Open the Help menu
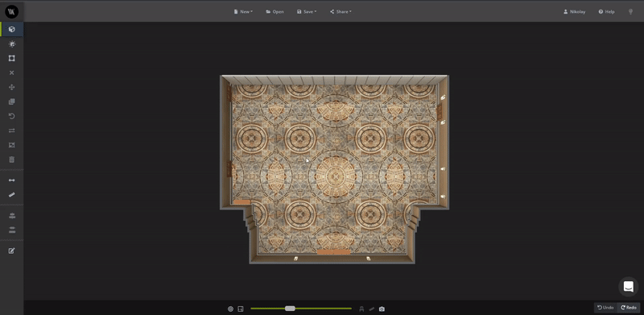This screenshot has height=315, width=644. [x=607, y=12]
